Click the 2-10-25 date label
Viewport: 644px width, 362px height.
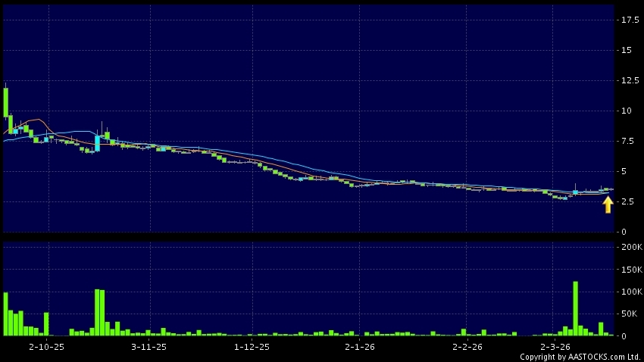click(46, 347)
